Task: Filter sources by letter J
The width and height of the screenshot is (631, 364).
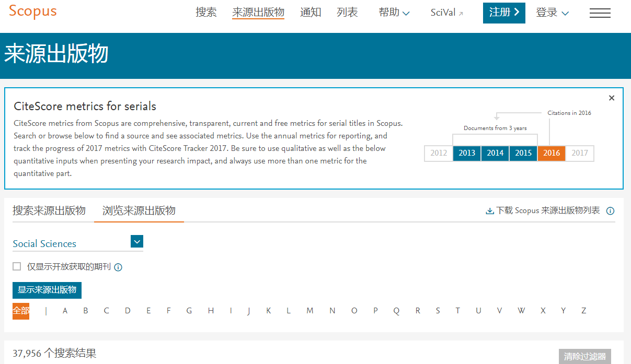Action: pyautogui.click(x=249, y=311)
